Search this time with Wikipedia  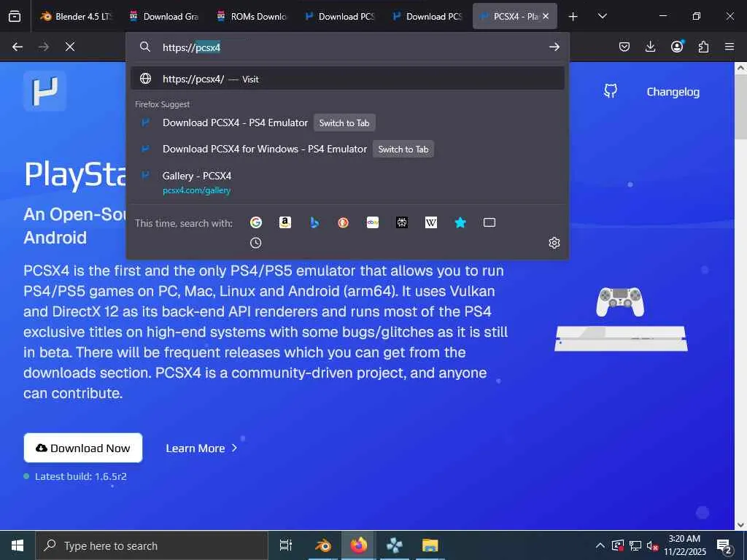click(x=430, y=222)
